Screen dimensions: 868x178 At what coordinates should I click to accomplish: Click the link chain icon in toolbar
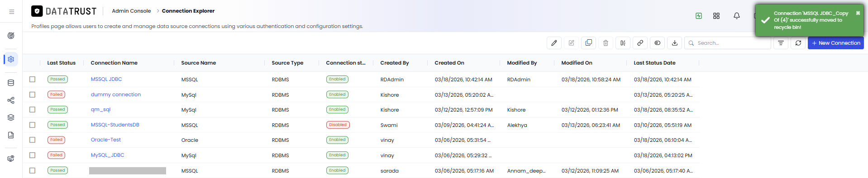[640, 43]
